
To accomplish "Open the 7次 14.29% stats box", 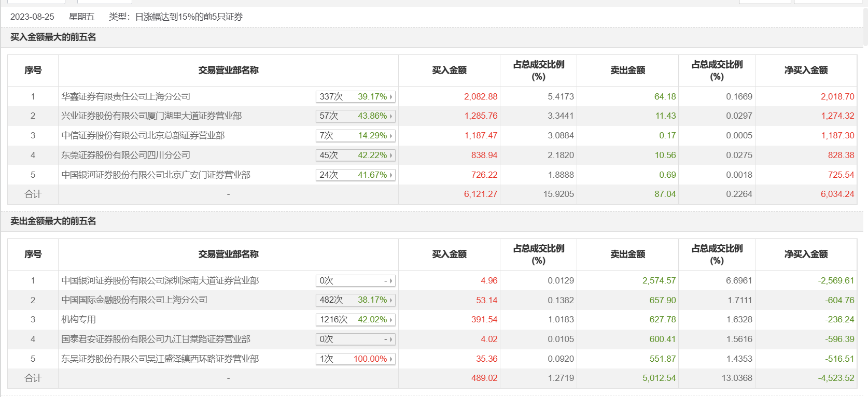I will pos(355,136).
